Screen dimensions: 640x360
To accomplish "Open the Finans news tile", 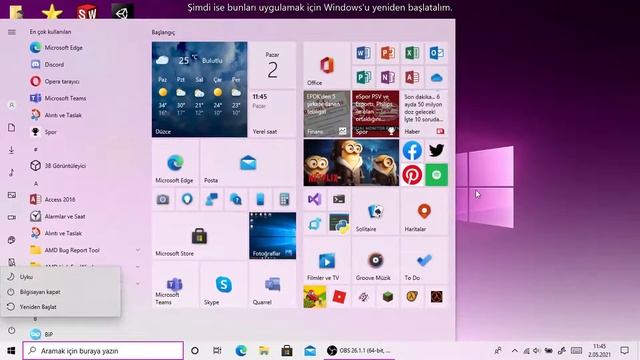I will (x=327, y=114).
